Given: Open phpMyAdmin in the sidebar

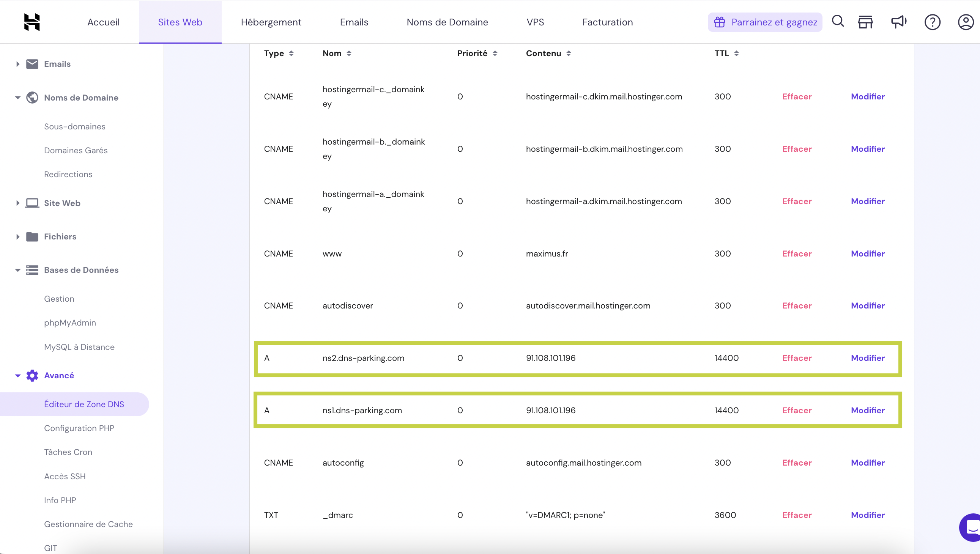Looking at the screenshot, I should coord(70,323).
